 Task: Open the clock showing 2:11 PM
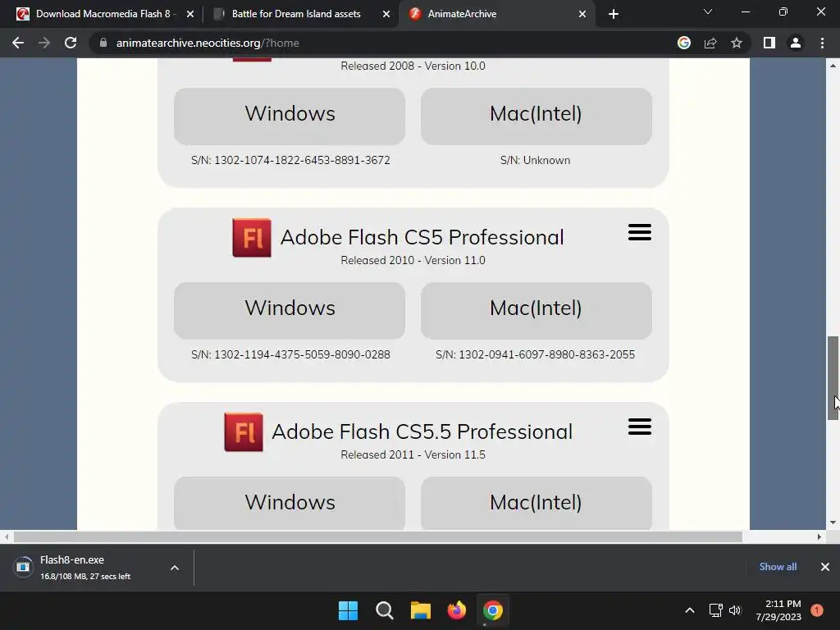[778, 610]
